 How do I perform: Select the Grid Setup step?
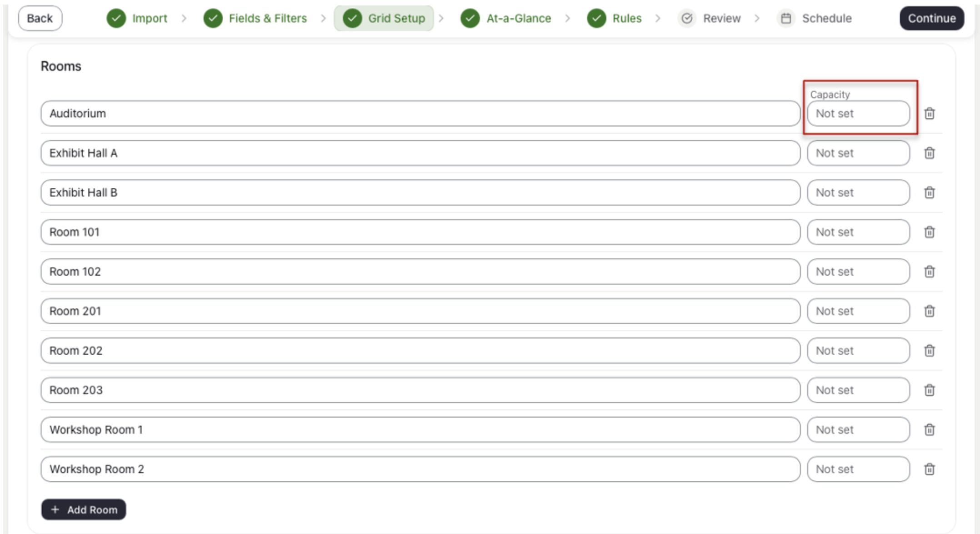[384, 18]
